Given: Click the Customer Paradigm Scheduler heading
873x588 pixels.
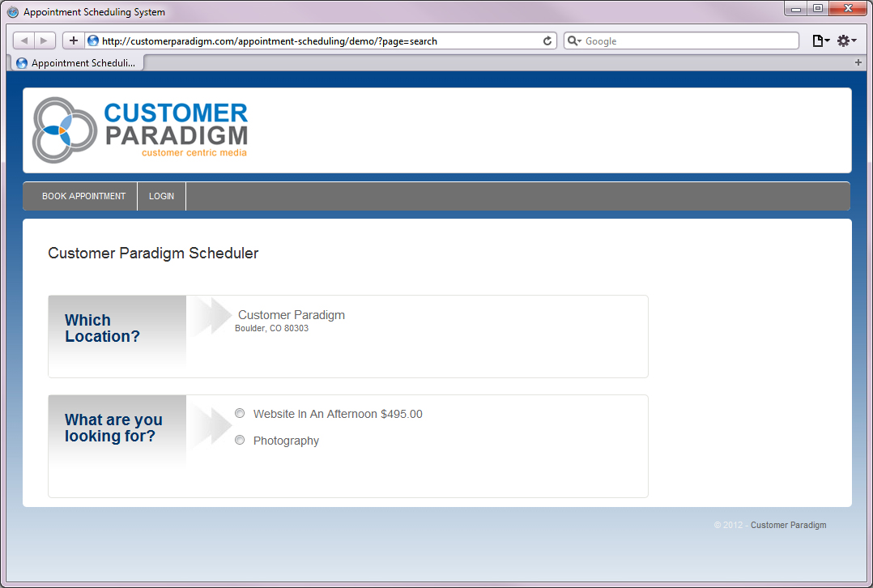Looking at the screenshot, I should [x=153, y=253].
